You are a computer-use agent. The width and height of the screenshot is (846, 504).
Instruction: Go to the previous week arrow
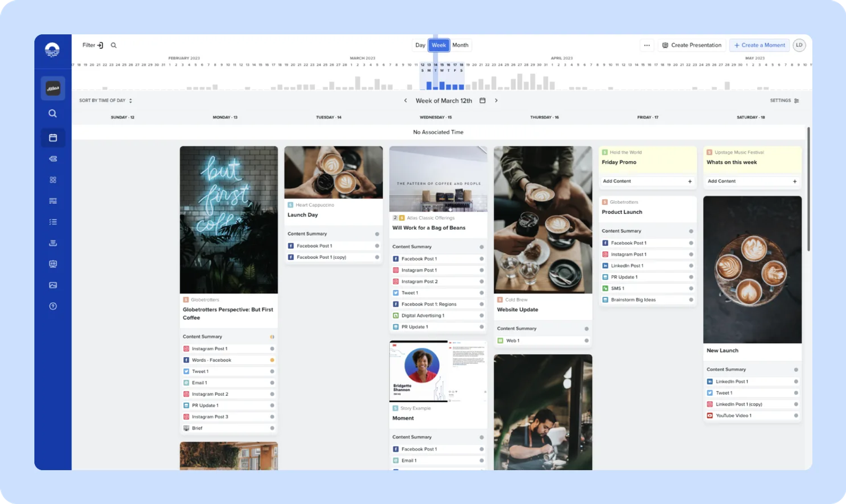coord(406,100)
